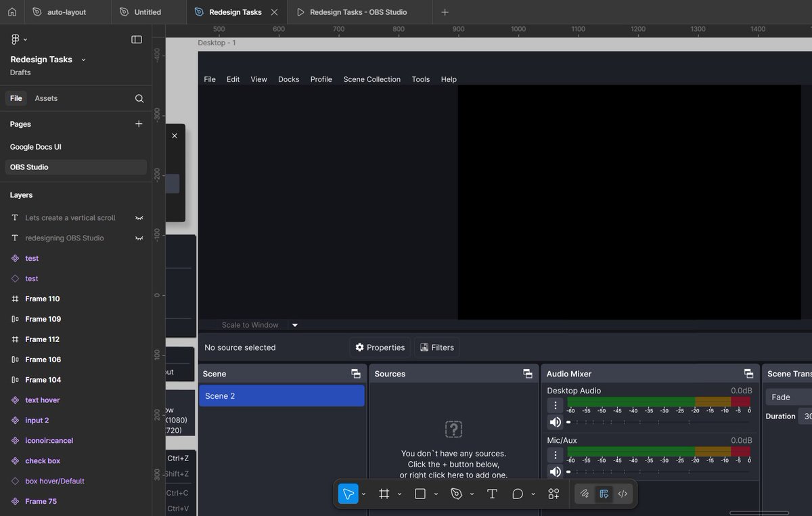The image size is (812, 516).
Task: Select the Comment tool
Action: point(518,494)
